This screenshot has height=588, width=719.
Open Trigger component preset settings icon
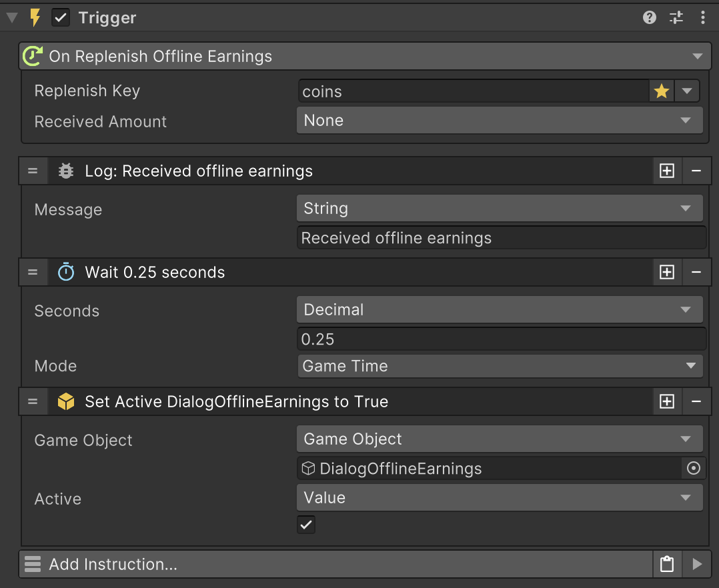(x=676, y=18)
